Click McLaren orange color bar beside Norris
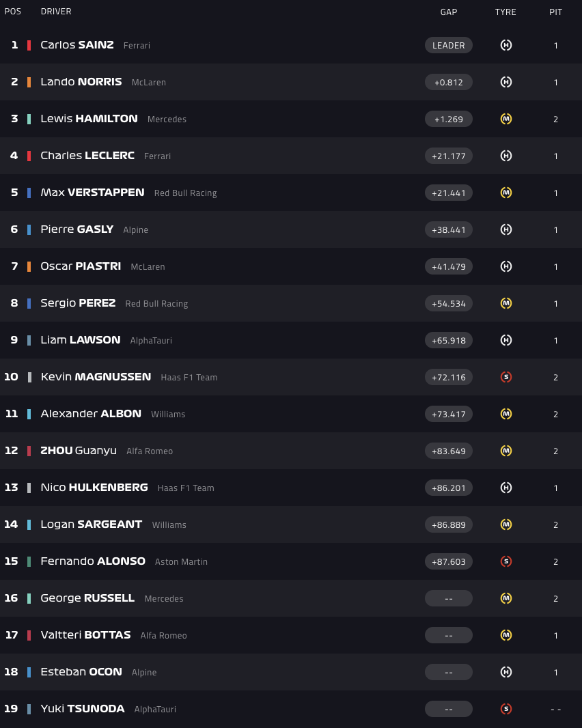The width and height of the screenshot is (582, 728). click(x=29, y=82)
